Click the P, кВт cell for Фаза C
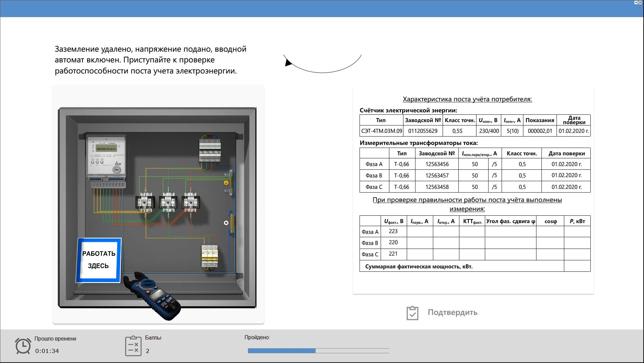644x363 pixels. click(x=577, y=254)
